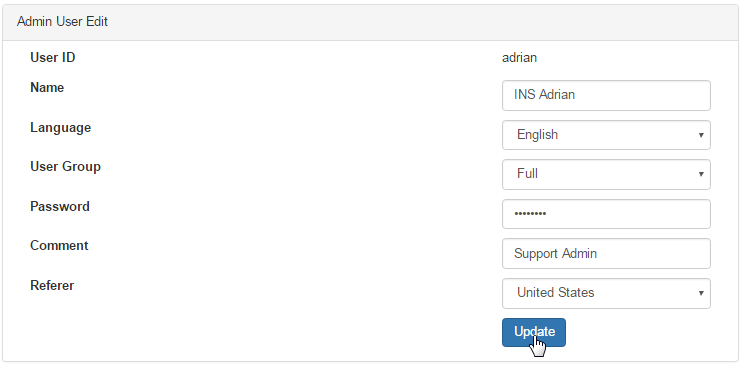742x365 pixels.
Task: Click the 'Referer' field label
Action: [52, 285]
